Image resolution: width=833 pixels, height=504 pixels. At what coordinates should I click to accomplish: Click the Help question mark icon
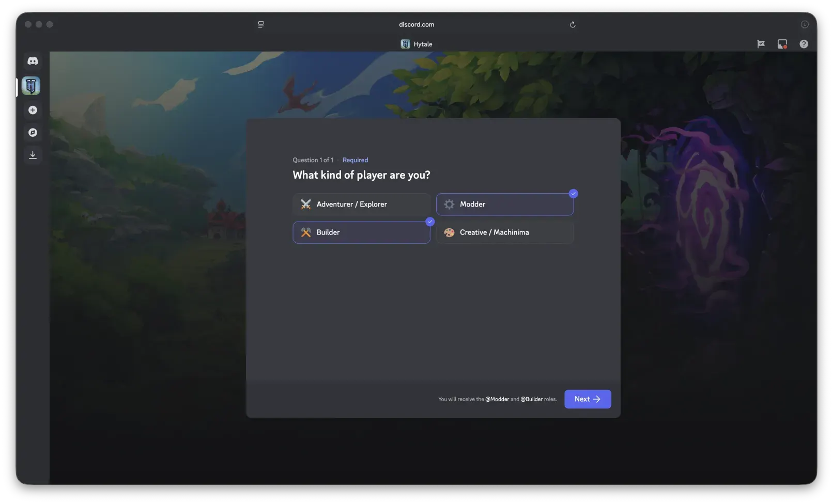[x=804, y=44]
